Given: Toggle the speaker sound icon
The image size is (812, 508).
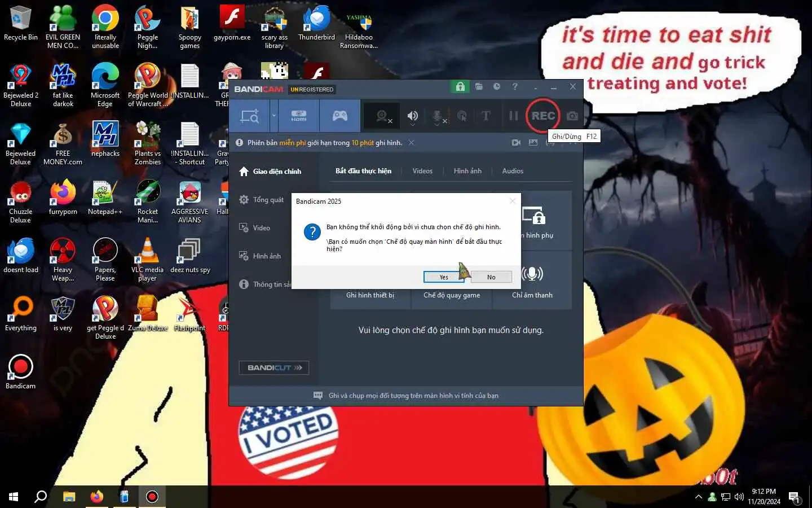Looking at the screenshot, I should click(413, 116).
